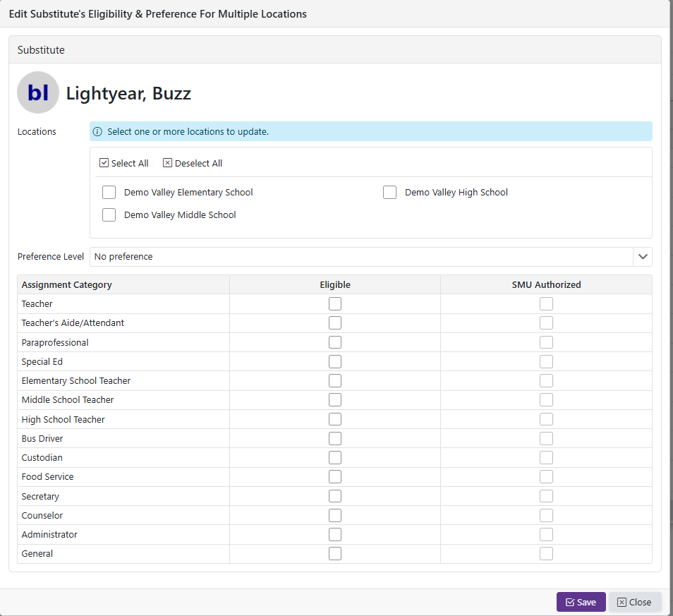The height and width of the screenshot is (616, 673).
Task: Check Demo Valley High School
Action: pos(390,193)
